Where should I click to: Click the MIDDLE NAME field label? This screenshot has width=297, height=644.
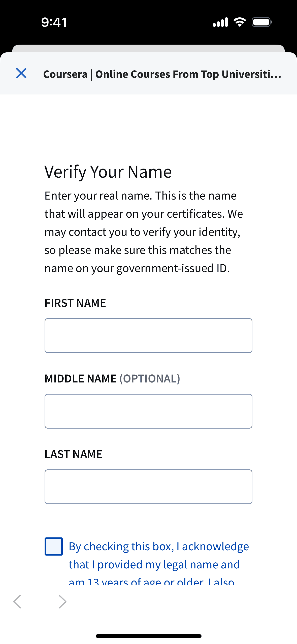click(x=81, y=379)
